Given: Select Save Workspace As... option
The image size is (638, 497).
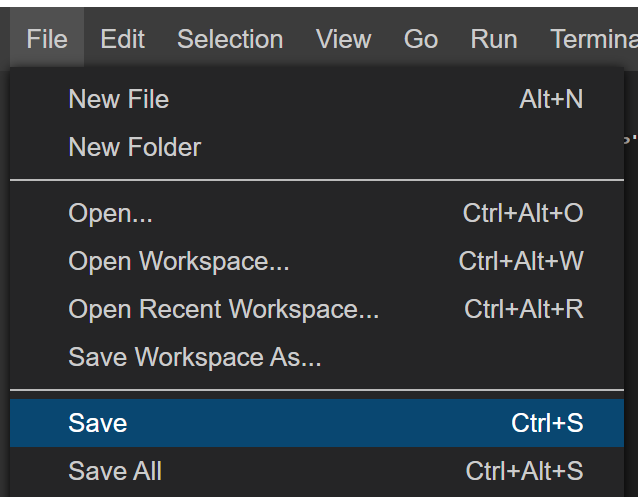Looking at the screenshot, I should tap(195, 357).
